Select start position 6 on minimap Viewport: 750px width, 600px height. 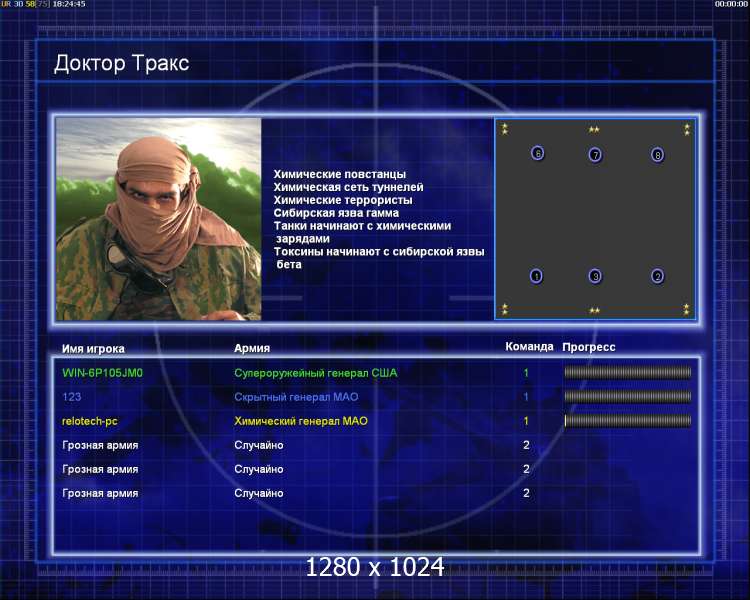coord(538,154)
